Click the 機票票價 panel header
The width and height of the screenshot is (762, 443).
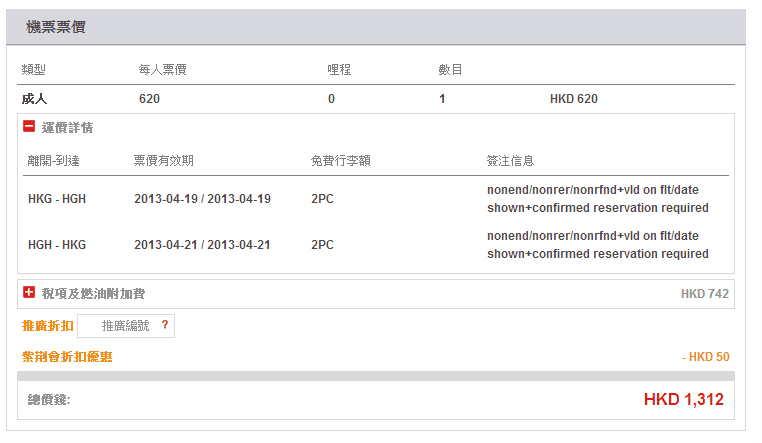click(55, 27)
